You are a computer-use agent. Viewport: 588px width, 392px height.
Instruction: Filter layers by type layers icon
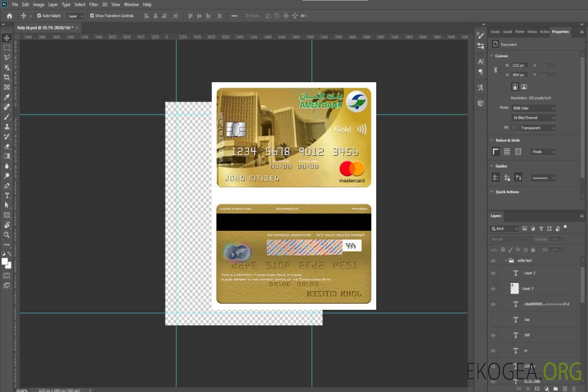[541, 229]
